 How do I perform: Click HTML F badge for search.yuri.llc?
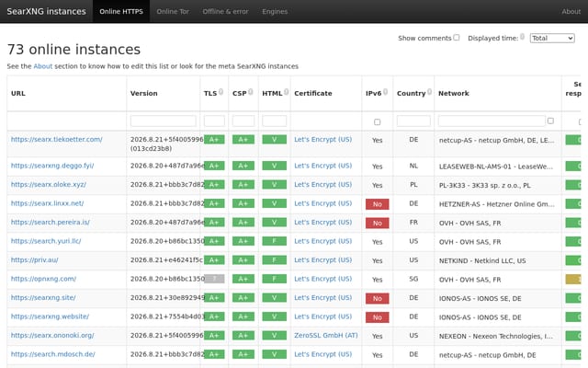(274, 241)
